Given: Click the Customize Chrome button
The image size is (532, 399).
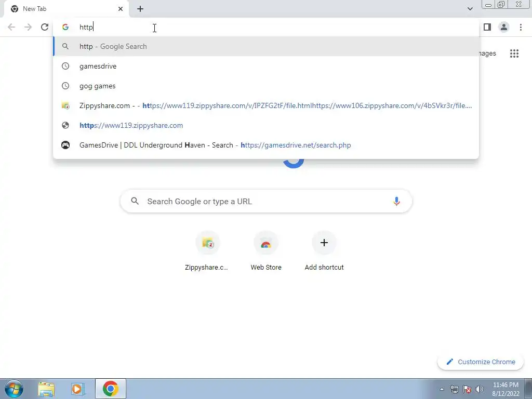Looking at the screenshot, I should 481,362.
